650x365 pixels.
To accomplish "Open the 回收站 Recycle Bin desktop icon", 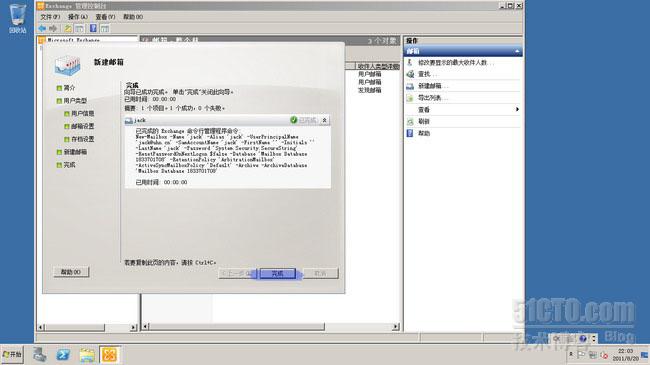I will (x=17, y=19).
